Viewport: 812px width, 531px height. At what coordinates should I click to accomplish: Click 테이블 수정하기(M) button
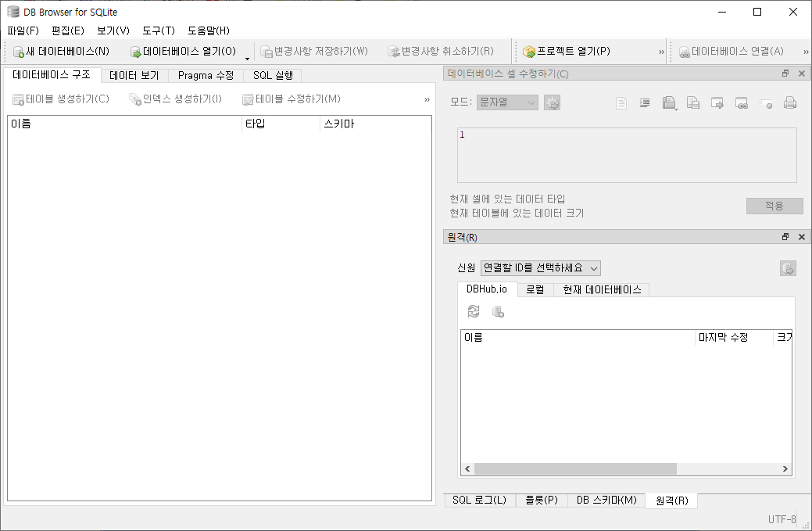(x=291, y=99)
